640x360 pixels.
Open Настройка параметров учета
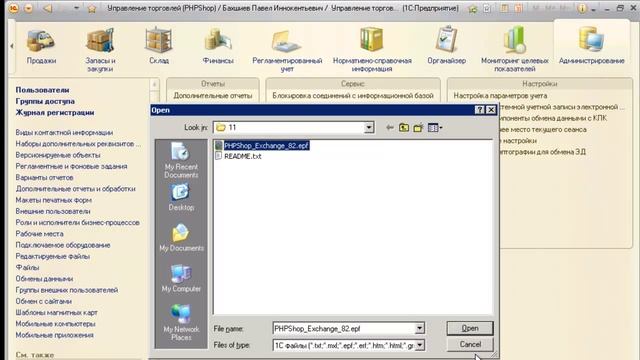(500, 96)
